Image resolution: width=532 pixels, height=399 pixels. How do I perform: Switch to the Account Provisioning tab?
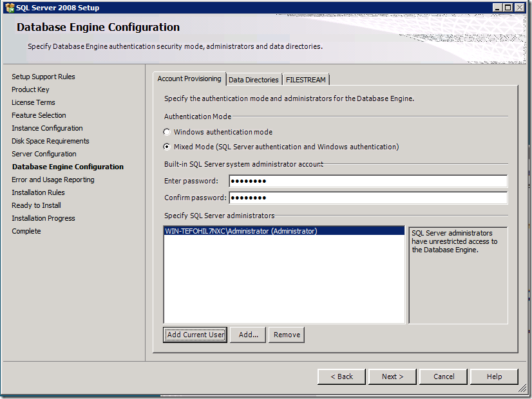(189, 79)
